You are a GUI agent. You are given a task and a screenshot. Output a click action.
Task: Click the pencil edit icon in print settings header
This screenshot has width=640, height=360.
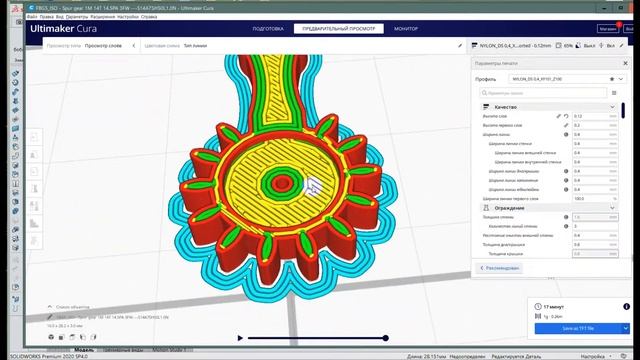622,46
